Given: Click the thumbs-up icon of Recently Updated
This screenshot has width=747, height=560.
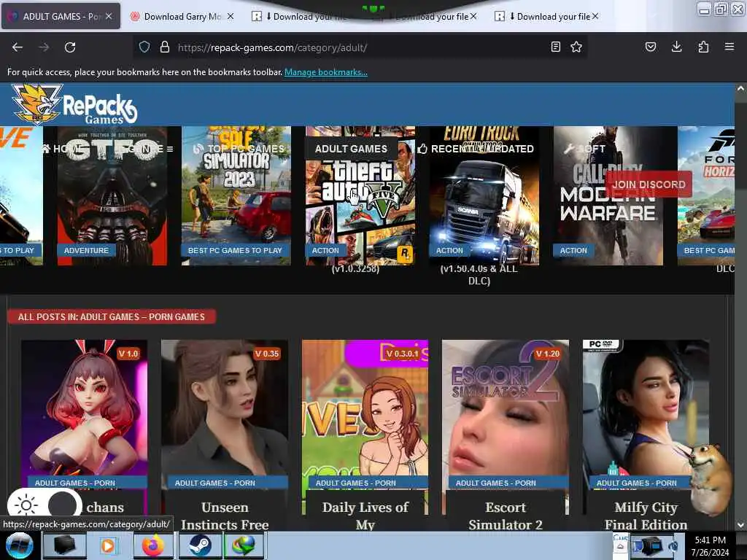Looking at the screenshot, I should click(x=422, y=149).
